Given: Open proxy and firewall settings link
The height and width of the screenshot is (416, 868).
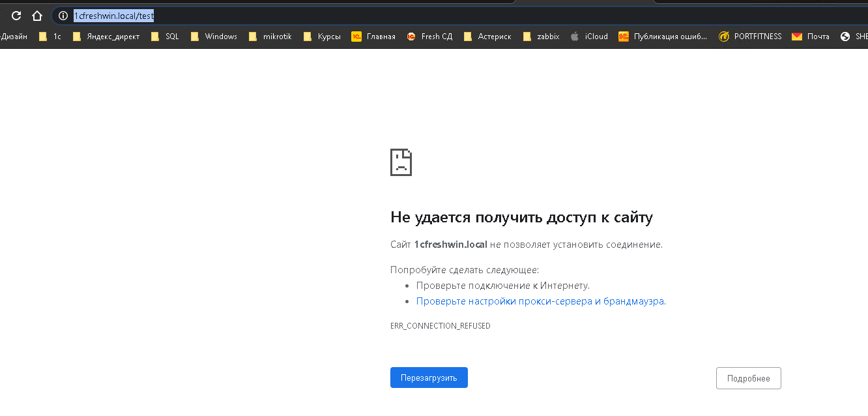Looking at the screenshot, I should click(540, 301).
